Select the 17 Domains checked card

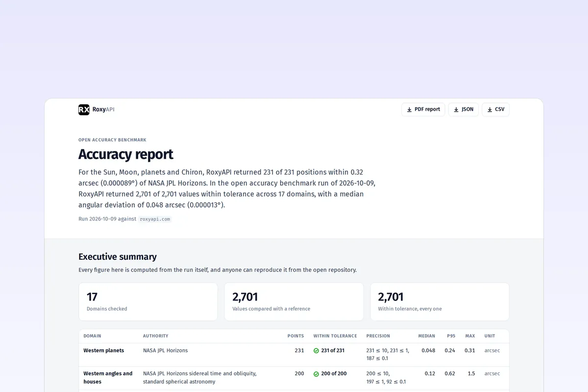148,302
